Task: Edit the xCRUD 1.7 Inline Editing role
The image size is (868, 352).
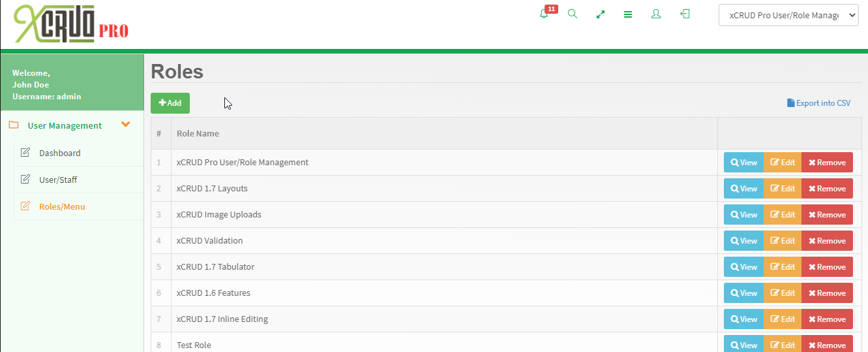Action: pyautogui.click(x=783, y=319)
